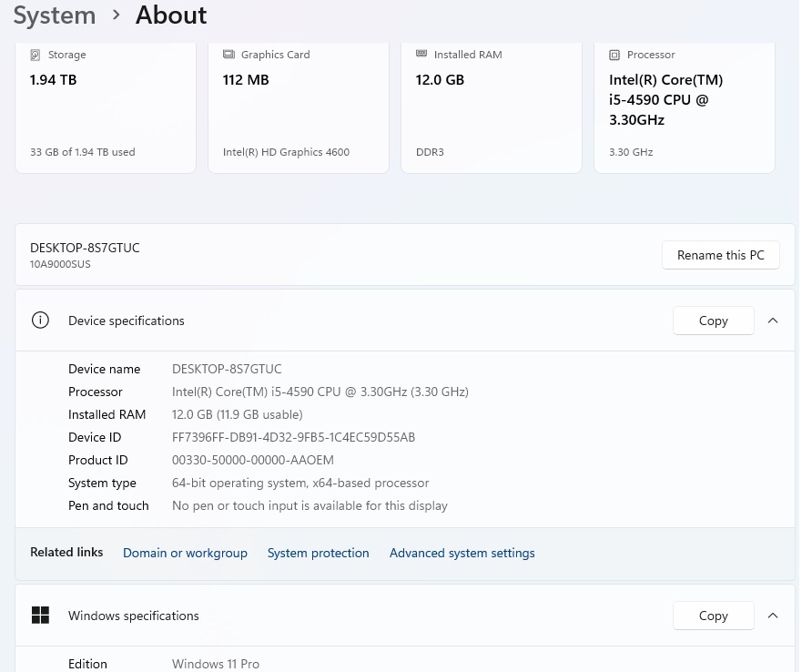Click the Device name value DESKTOP-8S7GTUC

click(x=227, y=369)
